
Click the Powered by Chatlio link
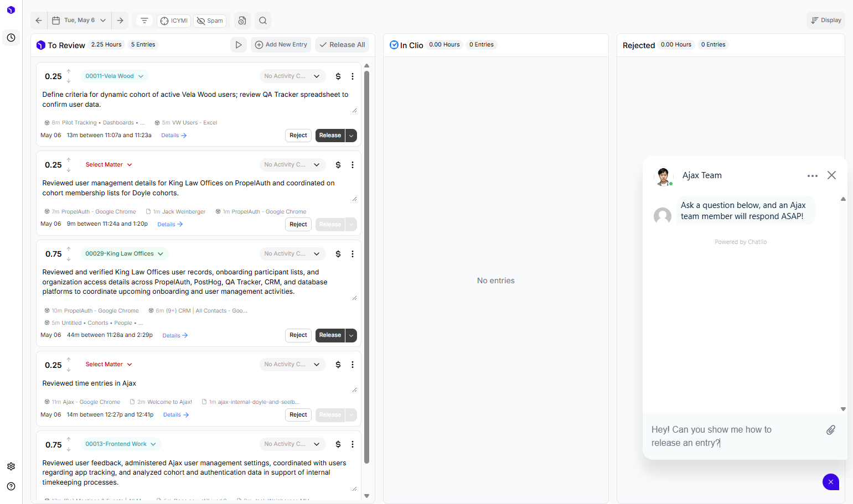coord(741,242)
